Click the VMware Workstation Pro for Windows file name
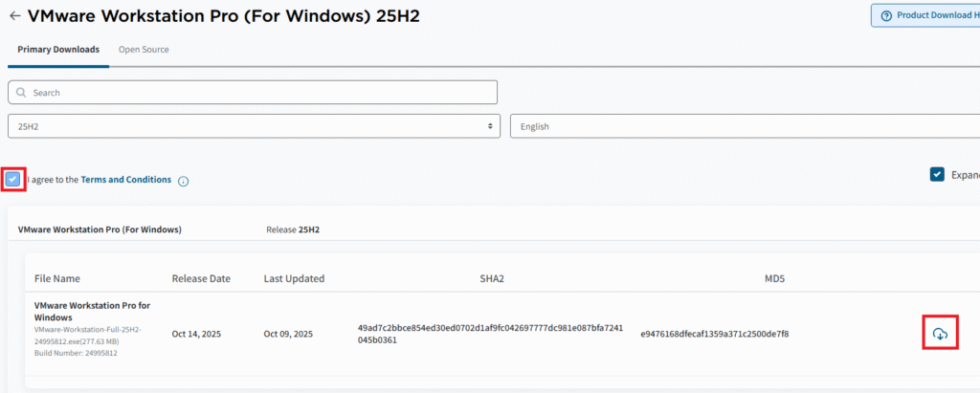This screenshot has height=393, width=980. coord(92,311)
